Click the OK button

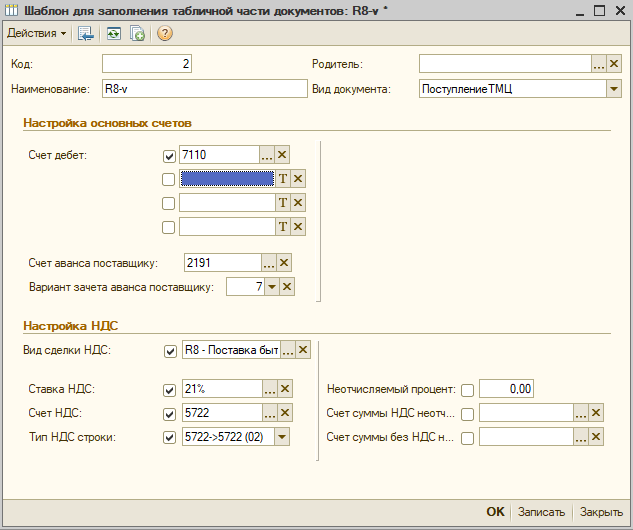point(495,512)
